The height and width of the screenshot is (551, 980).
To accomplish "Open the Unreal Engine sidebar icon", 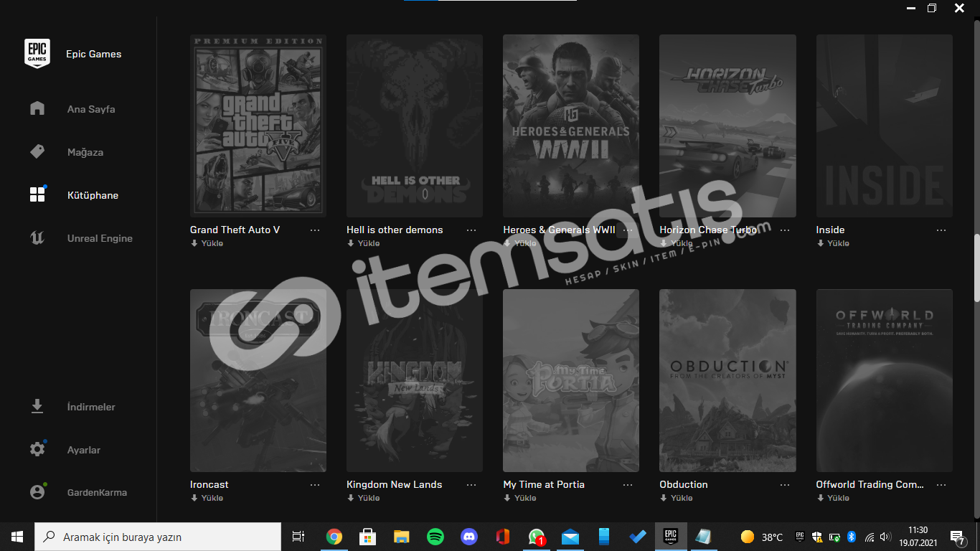I will 37,237.
